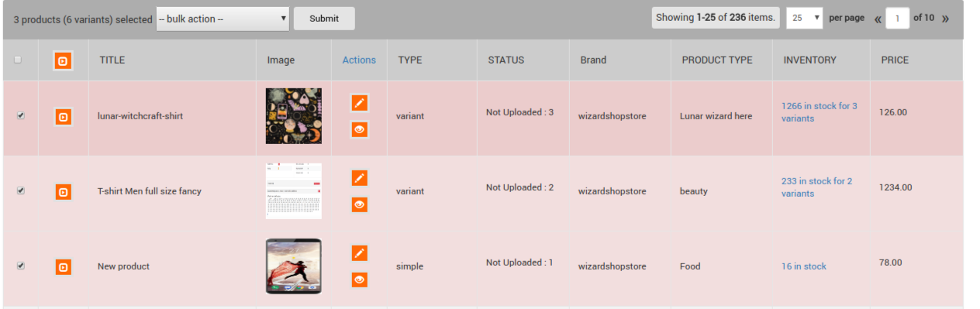Screen dimensions: 980x309
Task: Click the Actions column header
Action: tap(359, 60)
